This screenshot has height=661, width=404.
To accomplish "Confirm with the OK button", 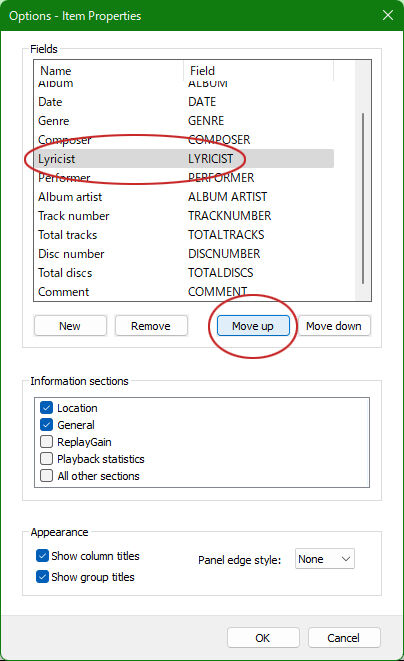I will tap(263, 638).
